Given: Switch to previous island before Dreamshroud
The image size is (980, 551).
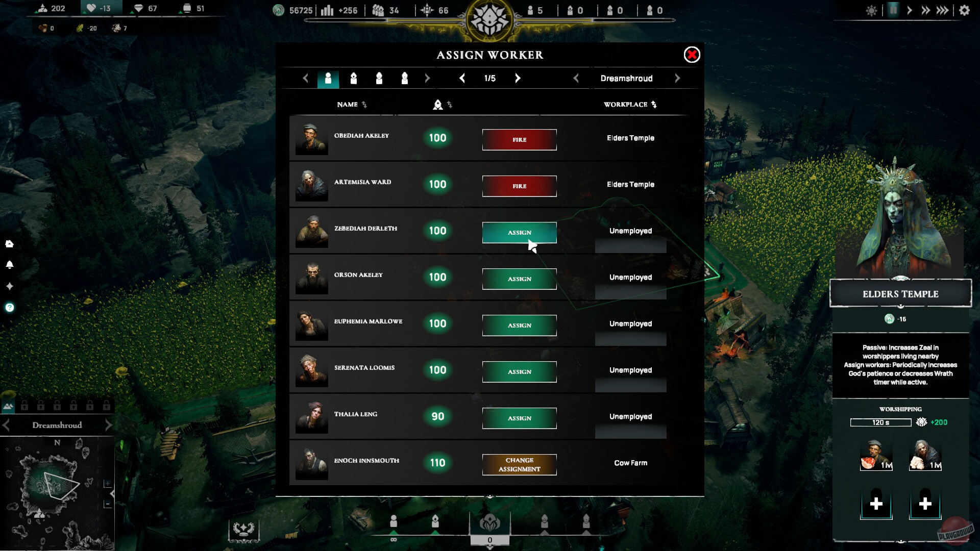Looking at the screenshot, I should (x=576, y=78).
